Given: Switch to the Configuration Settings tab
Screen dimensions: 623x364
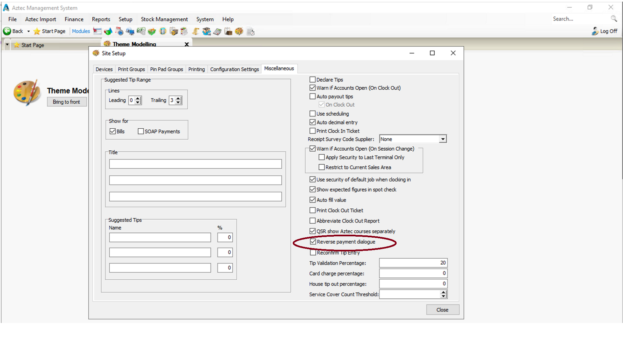Looking at the screenshot, I should coord(234,69).
